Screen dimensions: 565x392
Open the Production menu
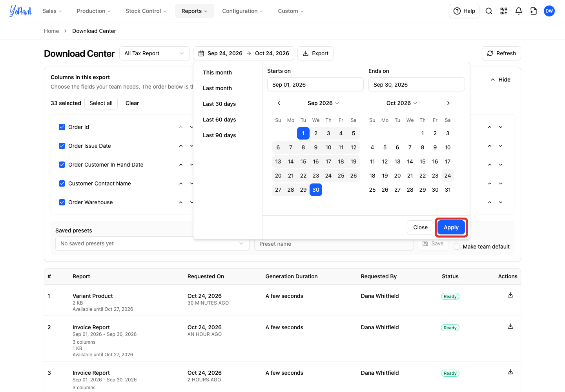coord(94,11)
